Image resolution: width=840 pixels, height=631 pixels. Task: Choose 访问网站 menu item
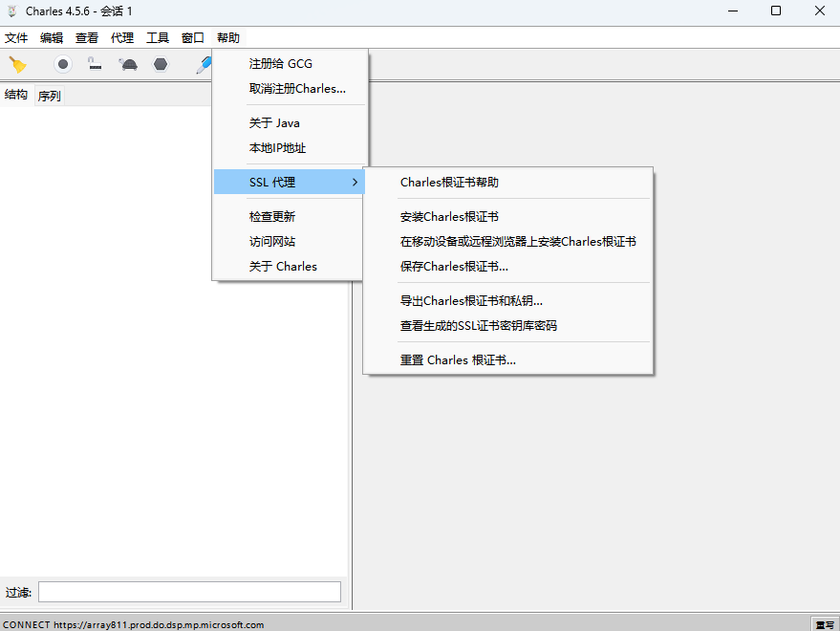click(x=290, y=241)
